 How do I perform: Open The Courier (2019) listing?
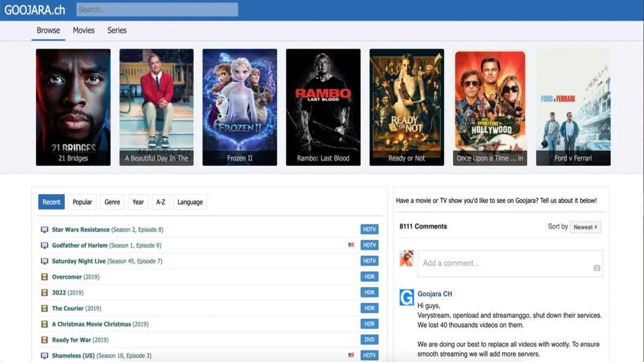point(77,308)
